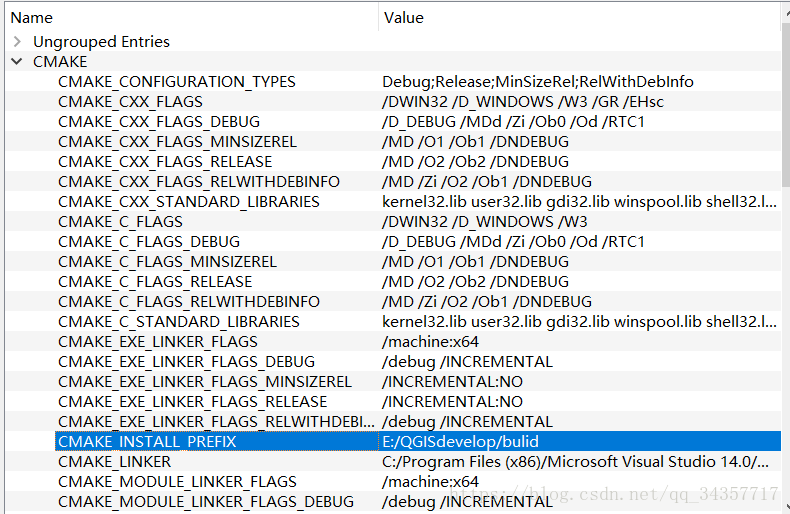Image resolution: width=790 pixels, height=514 pixels.
Task: Edit the CMAKE_C_FLAGS_DEBUG value
Action: click(513, 242)
